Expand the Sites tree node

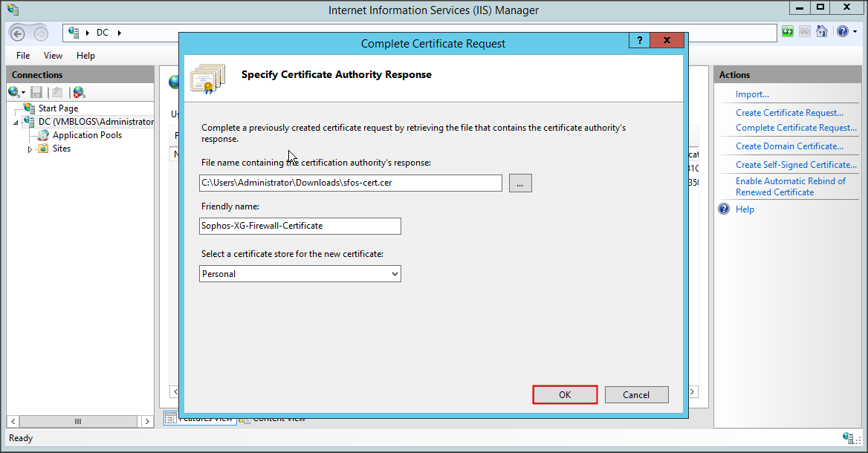pyautogui.click(x=30, y=149)
